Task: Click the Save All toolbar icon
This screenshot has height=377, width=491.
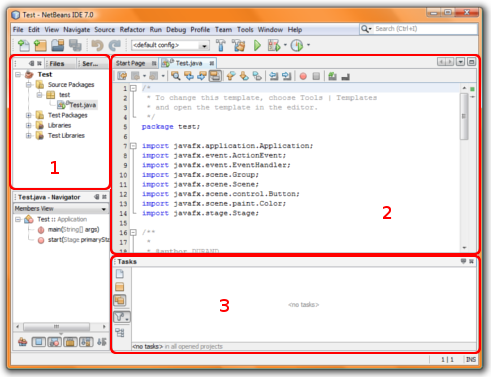Action: [75, 45]
